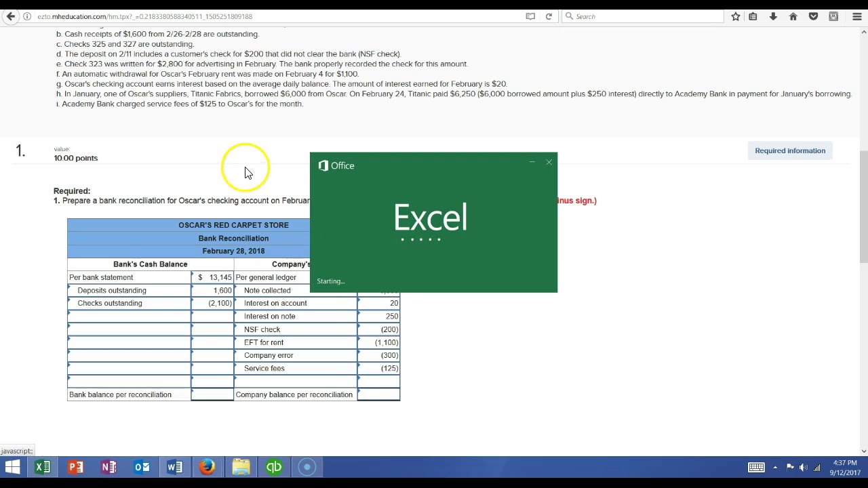868x488 pixels.
Task: Click Per general ledger label
Action: tap(266, 277)
